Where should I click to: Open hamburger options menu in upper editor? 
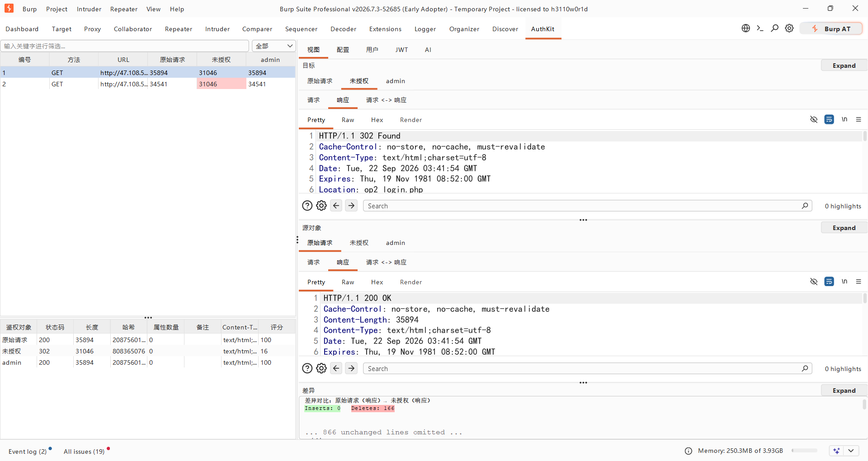(x=859, y=119)
